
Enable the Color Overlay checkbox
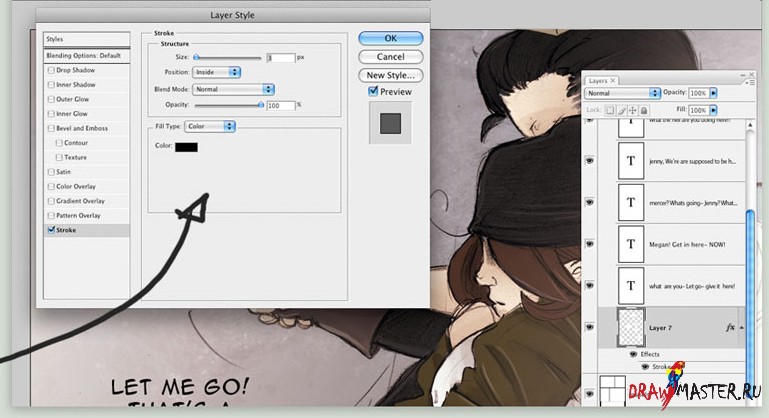51,186
